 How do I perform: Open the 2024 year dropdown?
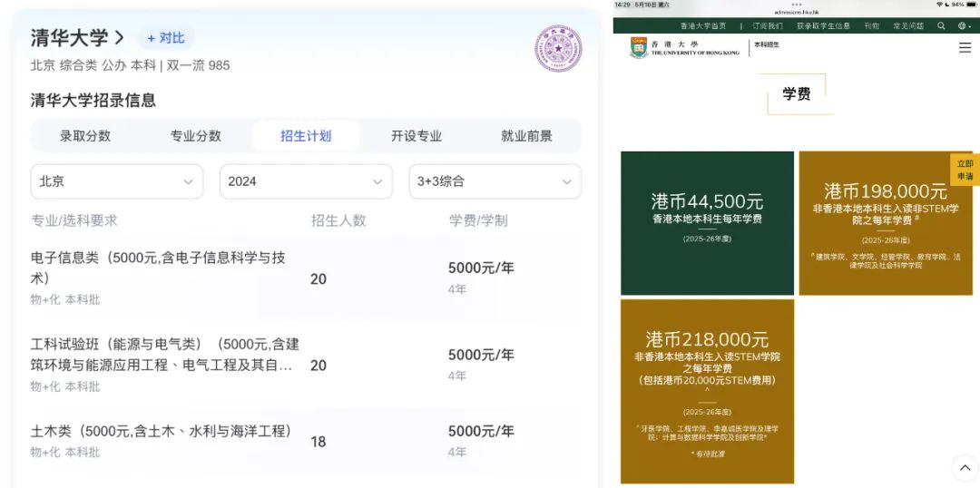306,181
